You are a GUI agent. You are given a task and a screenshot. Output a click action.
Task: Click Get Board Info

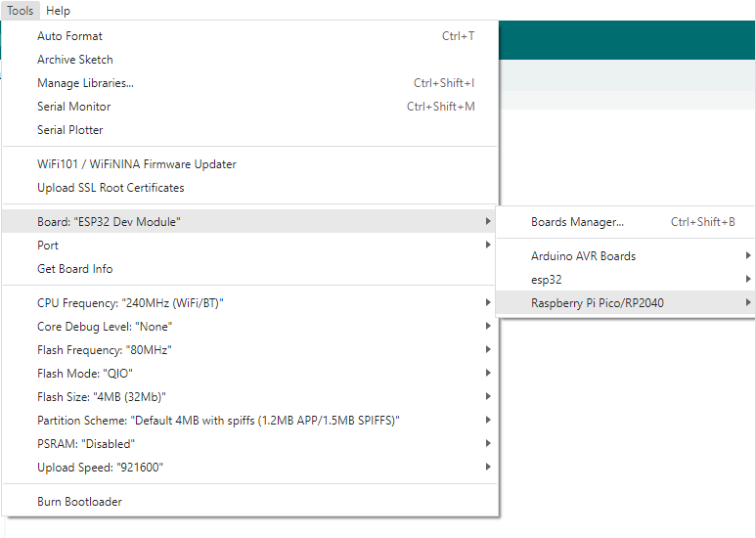click(74, 269)
